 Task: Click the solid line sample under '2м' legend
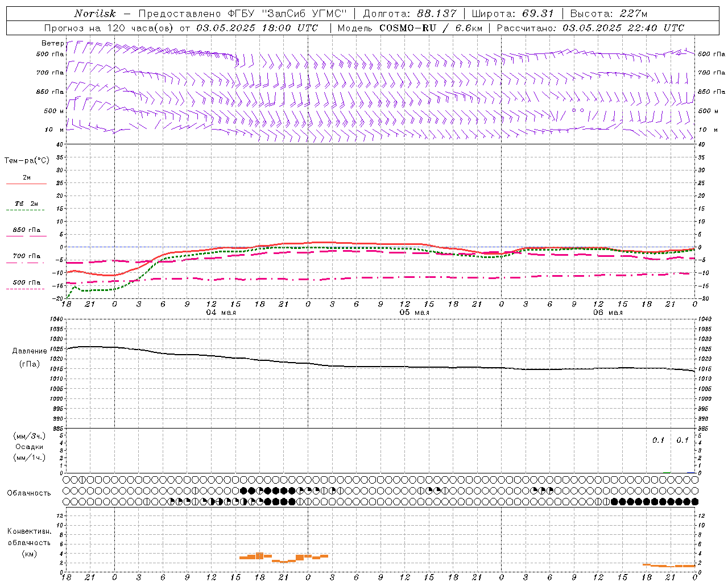[26, 184]
